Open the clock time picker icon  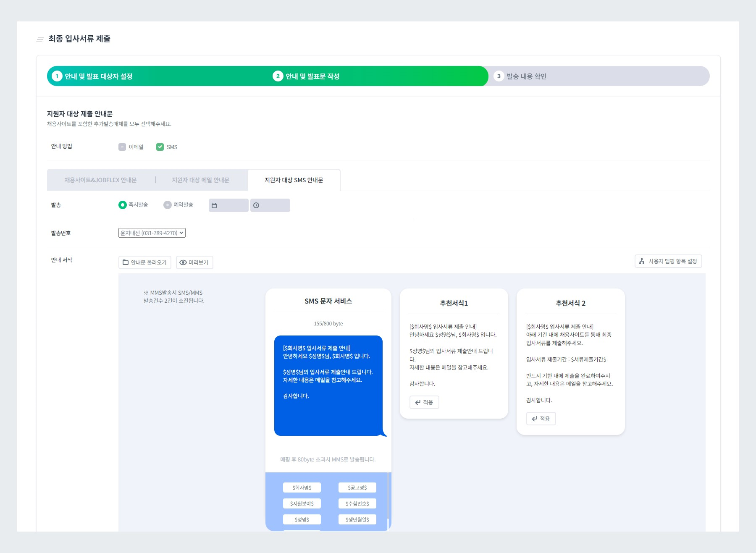click(x=256, y=205)
